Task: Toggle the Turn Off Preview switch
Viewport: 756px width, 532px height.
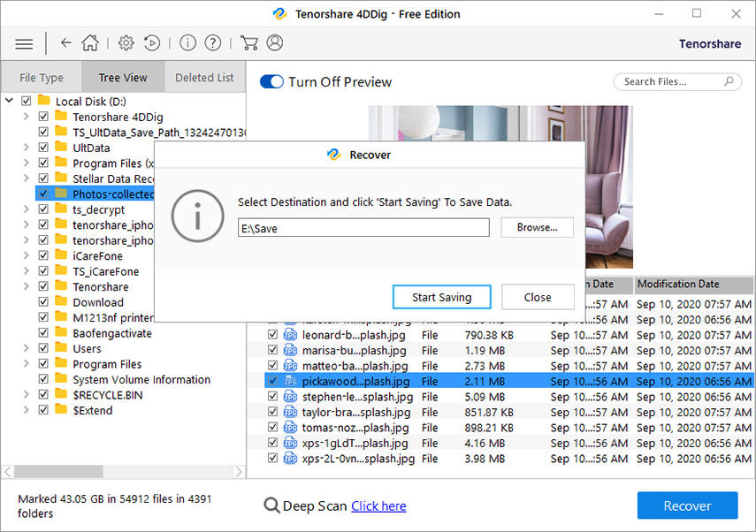Action: (271, 81)
